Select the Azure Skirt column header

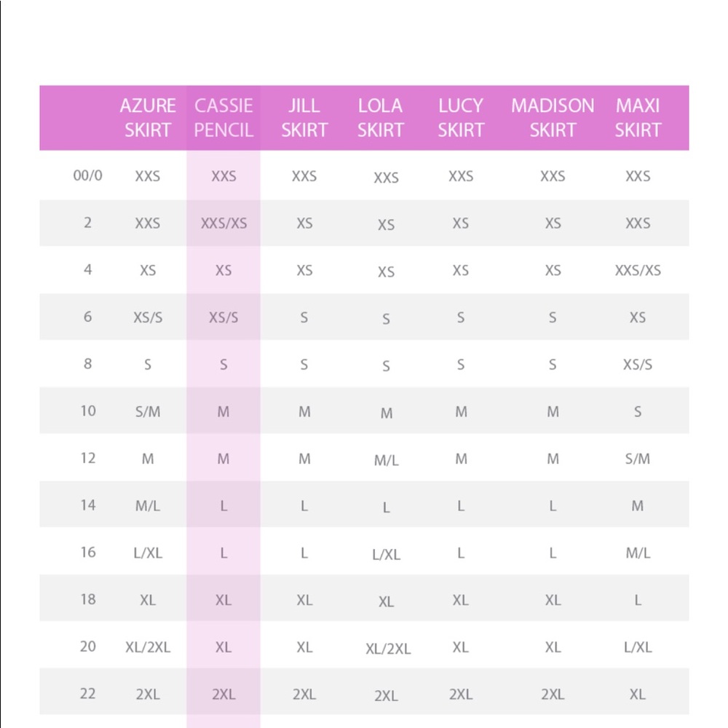[x=148, y=118]
